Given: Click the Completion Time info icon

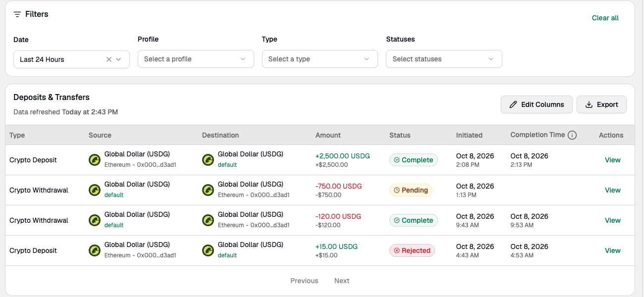Looking at the screenshot, I should pos(572,135).
